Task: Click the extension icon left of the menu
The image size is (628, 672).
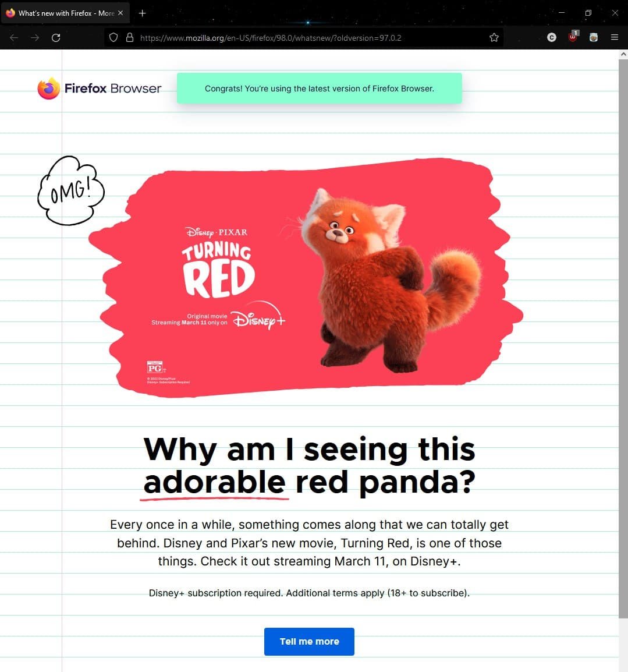Action: click(593, 38)
